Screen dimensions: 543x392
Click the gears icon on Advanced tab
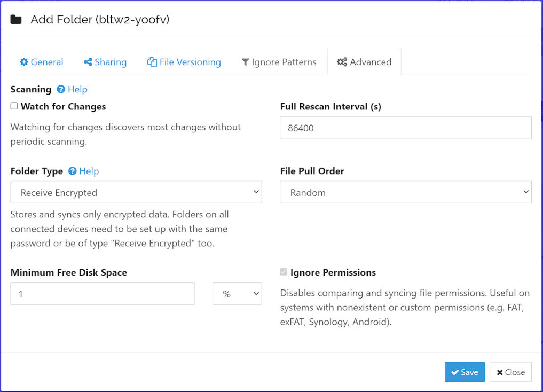pyautogui.click(x=341, y=62)
